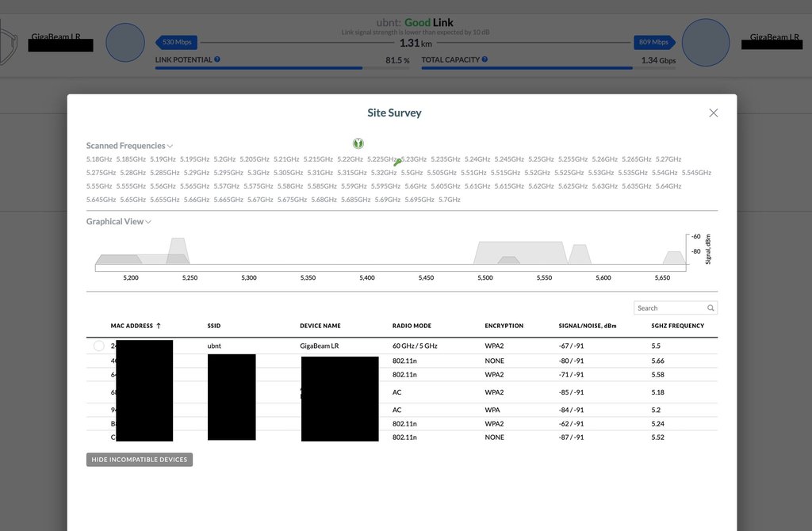Image resolution: width=812 pixels, height=531 pixels.
Task: Click the round green icon above frequencies
Action: (358, 143)
